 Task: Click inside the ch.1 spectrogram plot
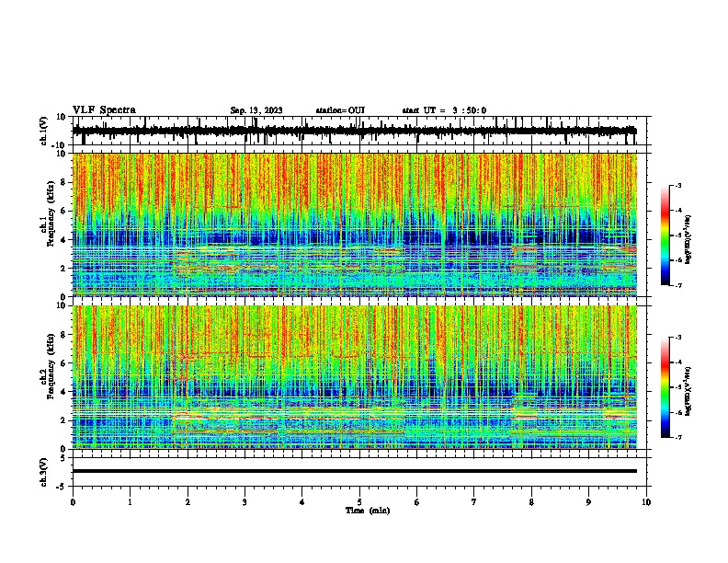coord(355,224)
